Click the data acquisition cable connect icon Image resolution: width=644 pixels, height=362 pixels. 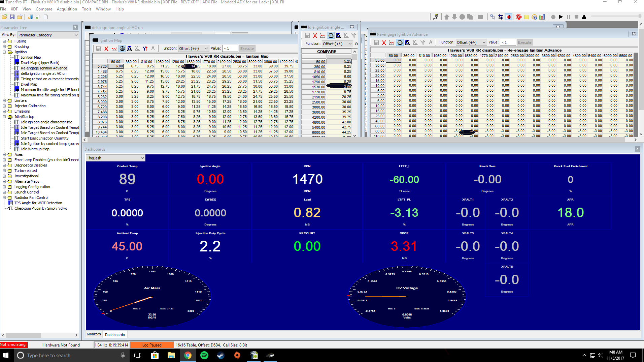click(436, 17)
